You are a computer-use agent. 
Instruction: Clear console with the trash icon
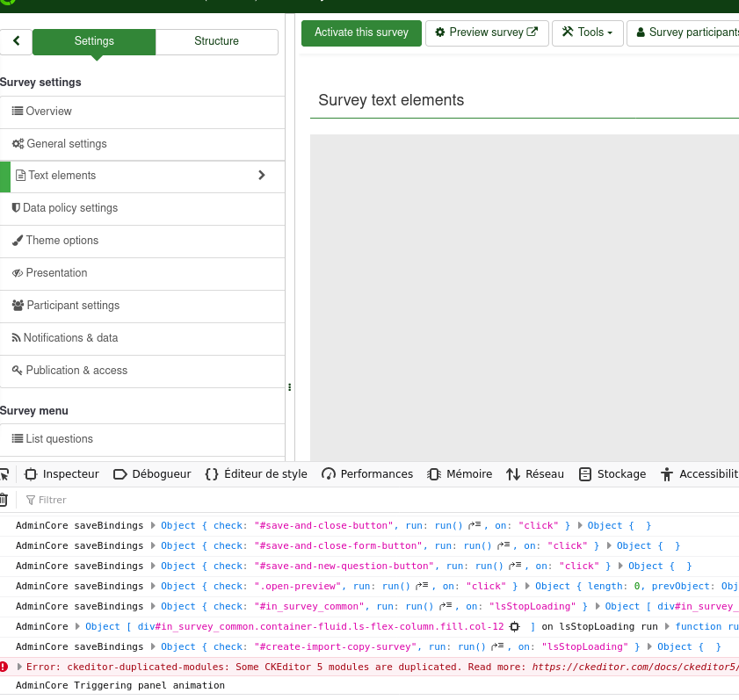click(4, 500)
